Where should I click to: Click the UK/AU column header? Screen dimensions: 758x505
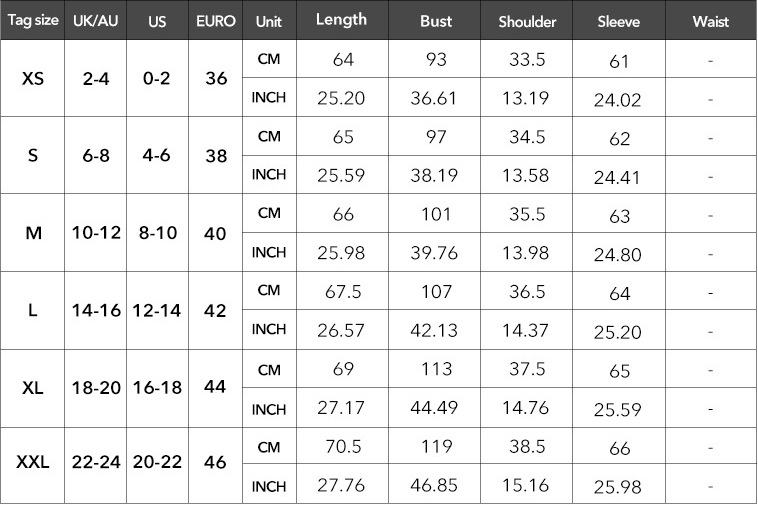coord(96,21)
